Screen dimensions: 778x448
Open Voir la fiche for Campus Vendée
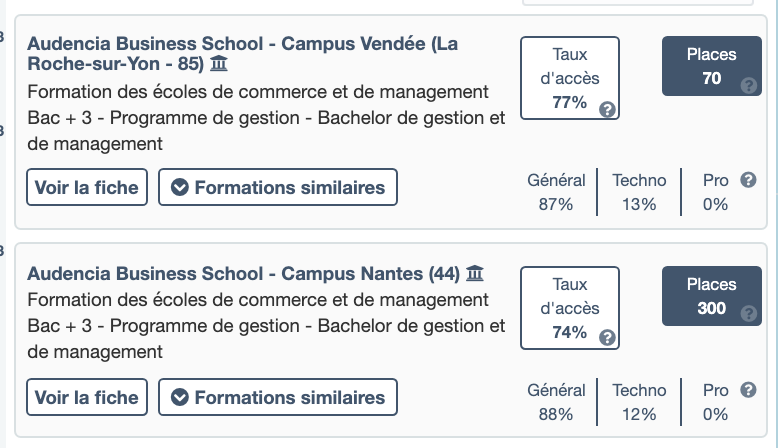[x=88, y=187]
